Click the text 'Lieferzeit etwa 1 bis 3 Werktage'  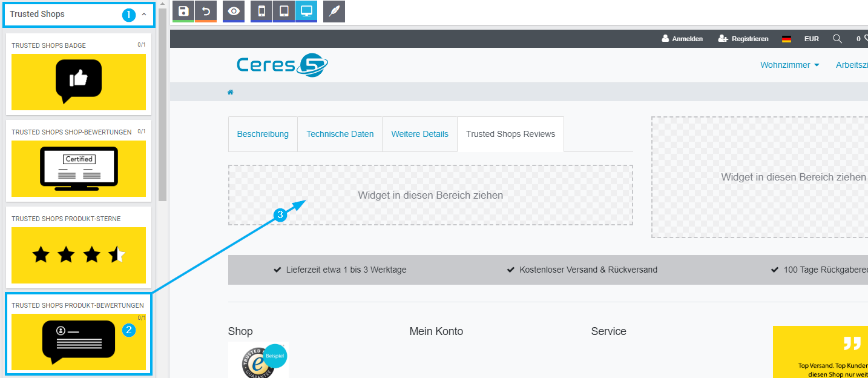coord(346,270)
